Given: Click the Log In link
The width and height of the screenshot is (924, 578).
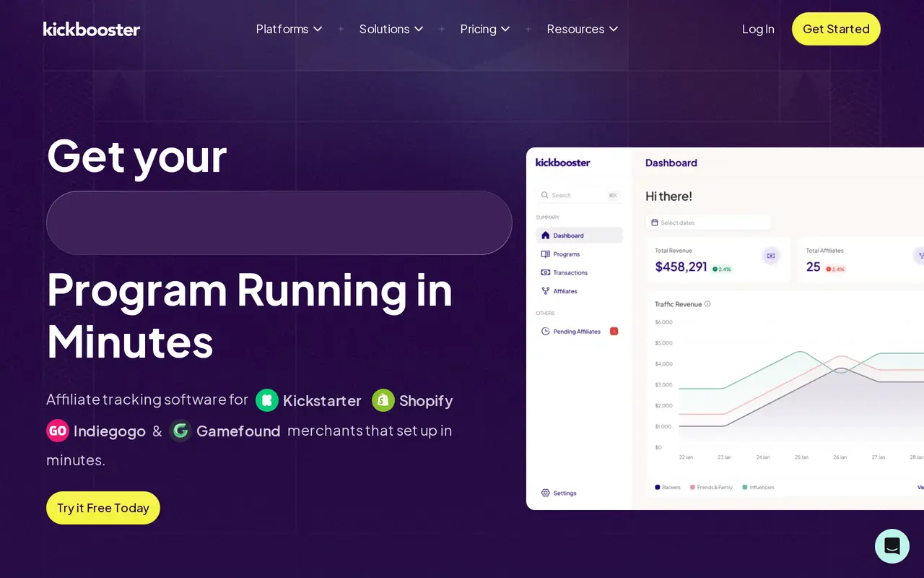Looking at the screenshot, I should tap(758, 29).
